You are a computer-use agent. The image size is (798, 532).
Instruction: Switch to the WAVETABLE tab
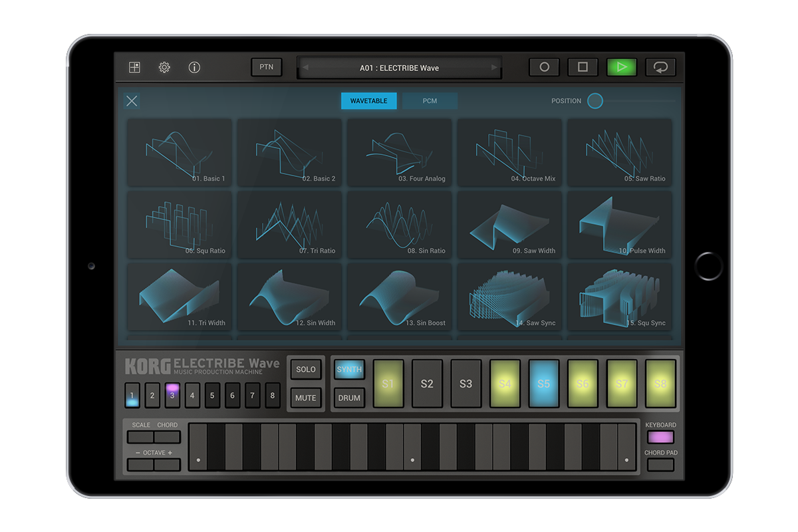(x=369, y=101)
